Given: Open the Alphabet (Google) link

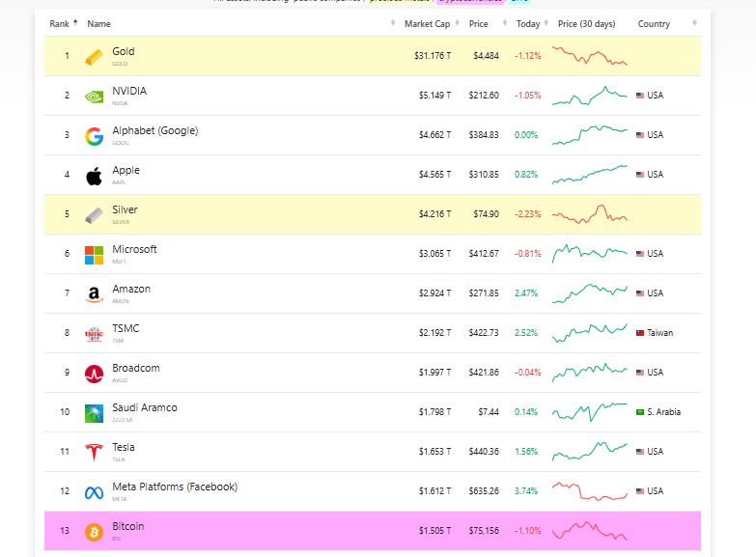Looking at the screenshot, I should (155, 130).
